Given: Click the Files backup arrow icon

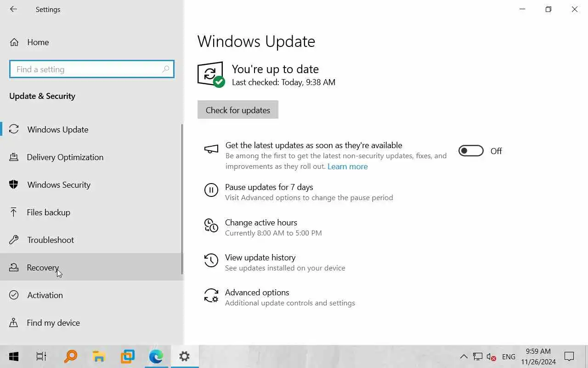Looking at the screenshot, I should pos(14,212).
